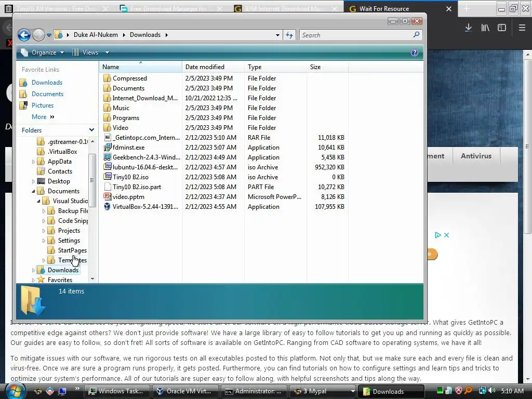Viewport: 532px width, 399px height.
Task: Expand the AppData tree node
Action: (x=33, y=162)
